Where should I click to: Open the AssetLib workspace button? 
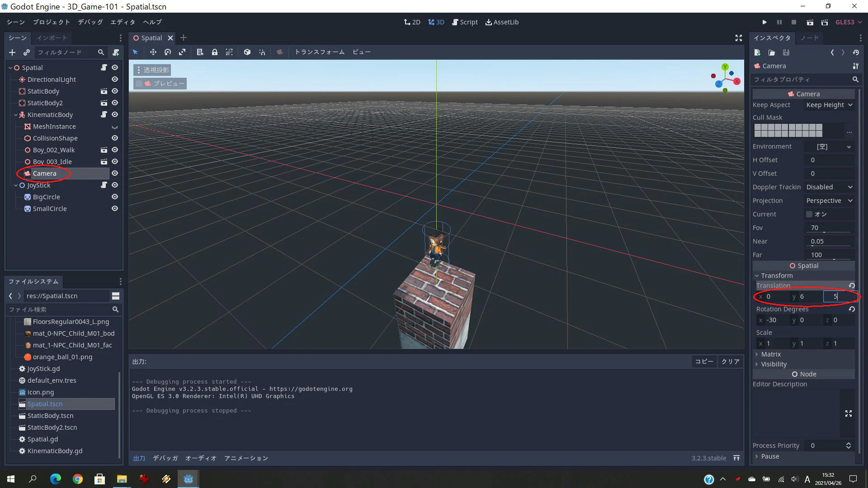coord(502,22)
